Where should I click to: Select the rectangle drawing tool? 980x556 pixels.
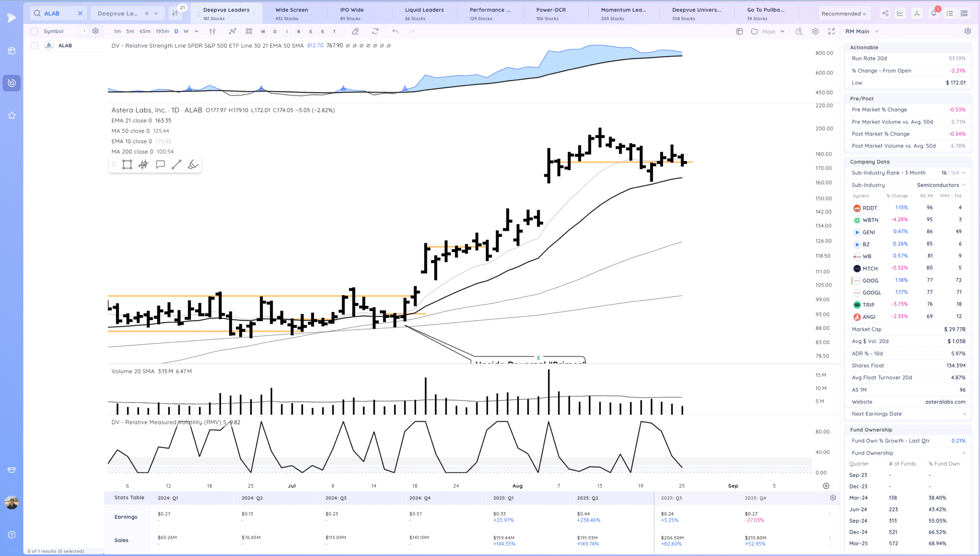click(x=127, y=165)
